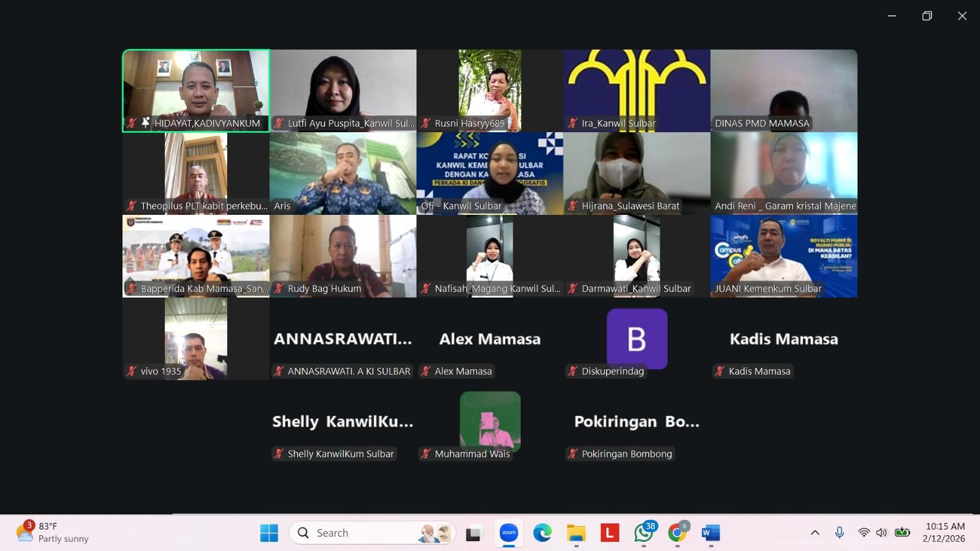The height and width of the screenshot is (551, 980).
Task: Select Muhammad Wais's participant tile
Action: click(490, 421)
